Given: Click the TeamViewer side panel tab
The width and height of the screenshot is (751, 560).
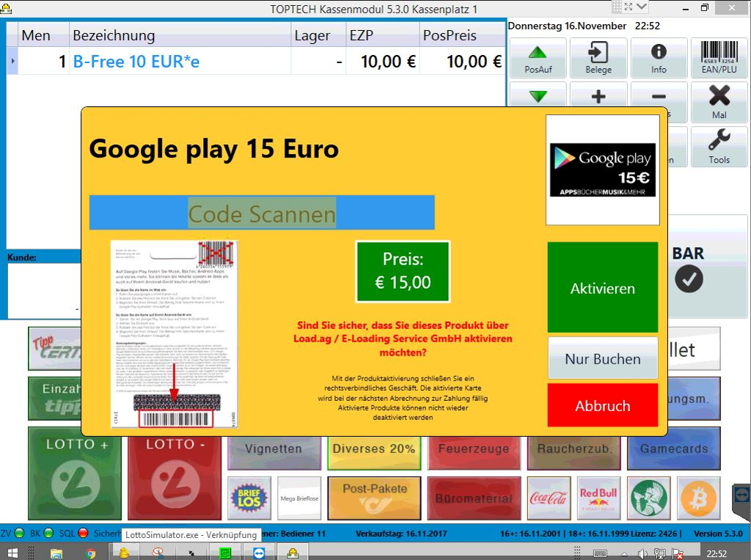Looking at the screenshot, I should 741,498.
